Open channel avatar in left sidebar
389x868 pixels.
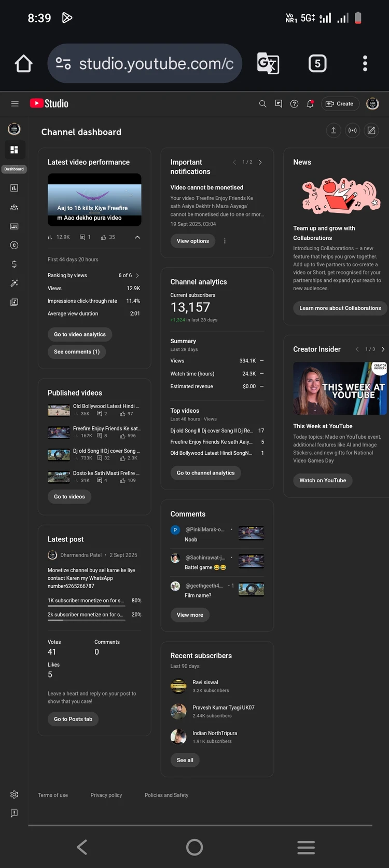[x=14, y=129]
